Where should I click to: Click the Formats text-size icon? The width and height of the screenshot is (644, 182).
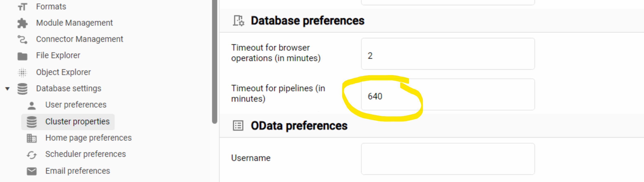pos(22,7)
